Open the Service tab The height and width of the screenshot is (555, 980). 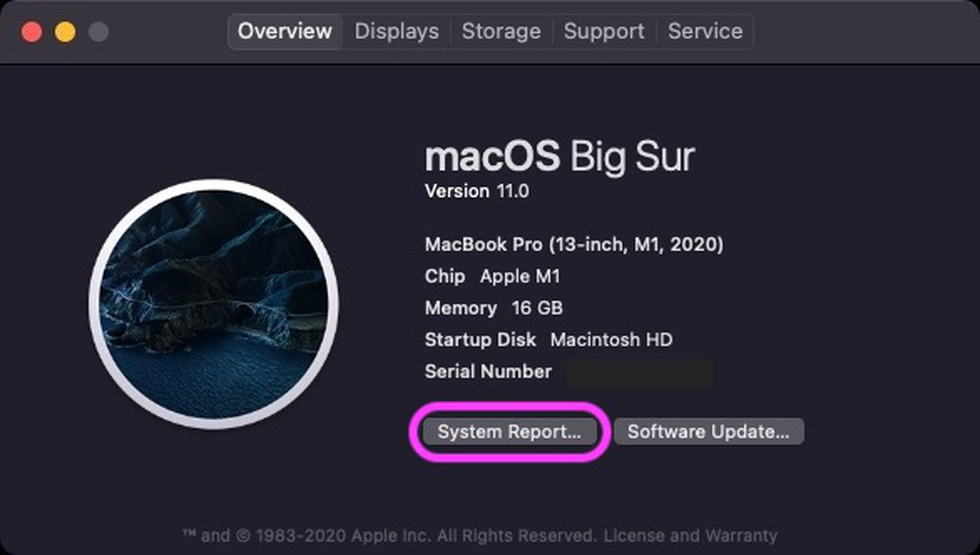pos(705,31)
